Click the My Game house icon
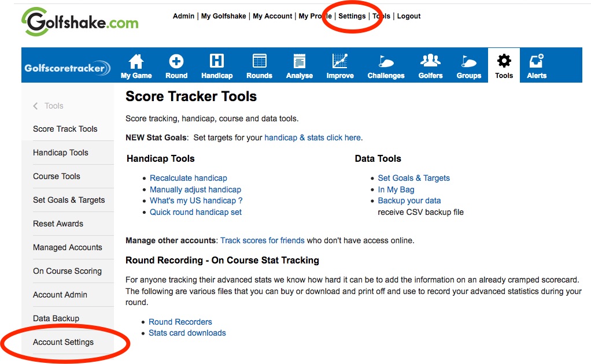 pos(136,61)
